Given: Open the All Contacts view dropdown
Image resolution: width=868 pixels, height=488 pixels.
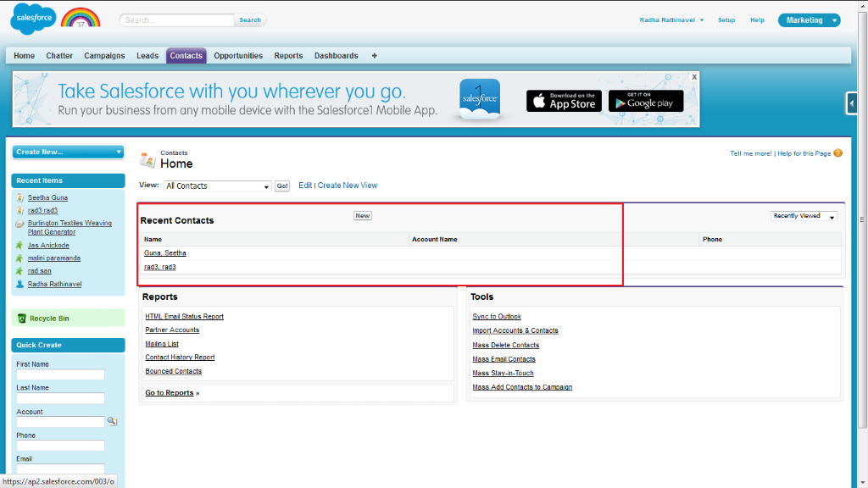Looking at the screenshot, I should click(x=217, y=186).
